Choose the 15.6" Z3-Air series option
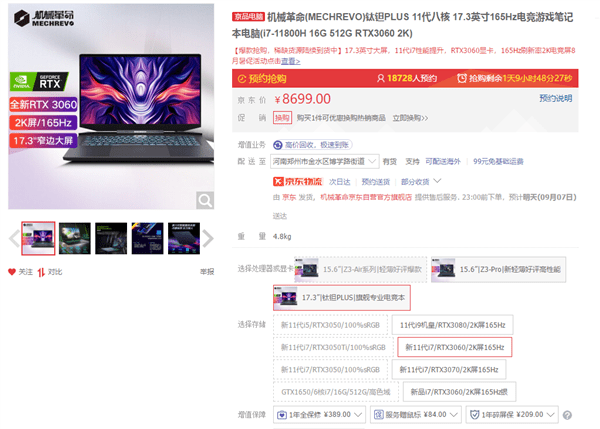The width and height of the screenshot is (600, 429). pyautogui.click(x=360, y=269)
